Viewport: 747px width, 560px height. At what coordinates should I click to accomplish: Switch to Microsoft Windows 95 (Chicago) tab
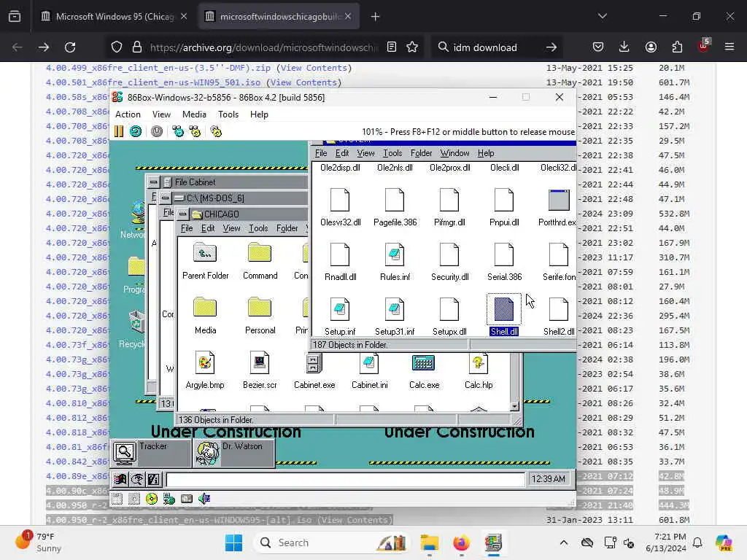[x=115, y=16]
